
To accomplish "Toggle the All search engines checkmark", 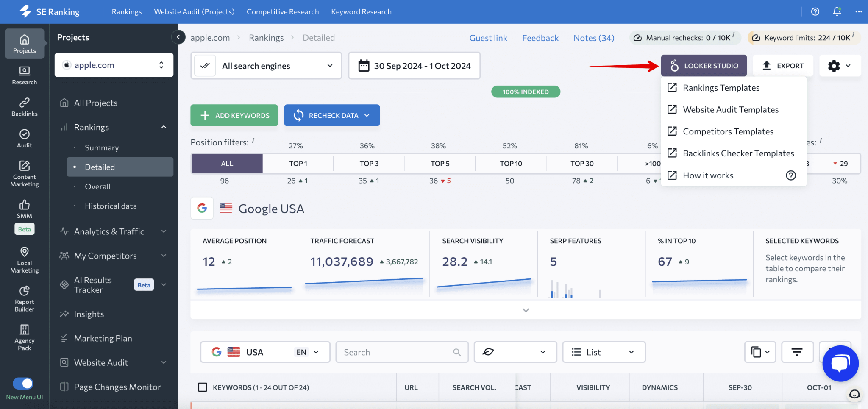I will click(x=205, y=65).
